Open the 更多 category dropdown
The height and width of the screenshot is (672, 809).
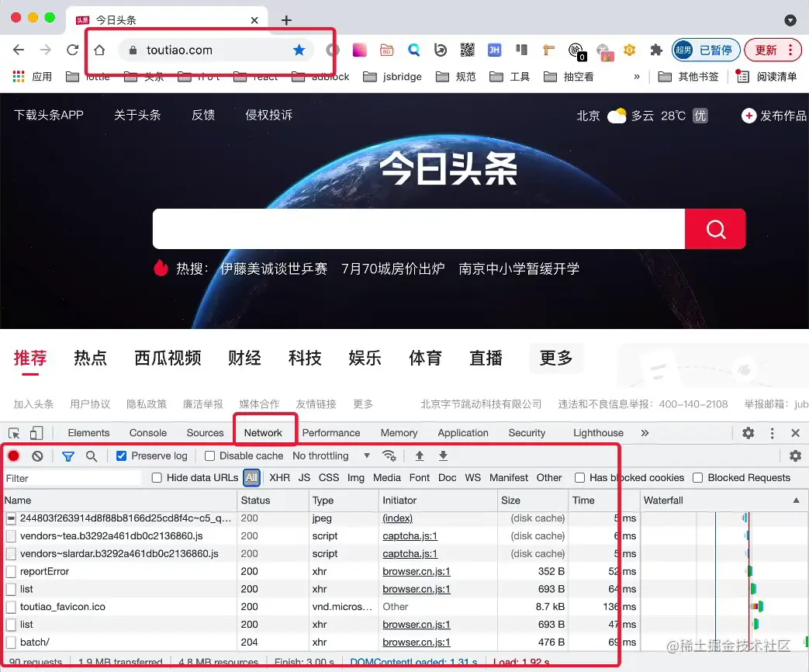pyautogui.click(x=556, y=358)
